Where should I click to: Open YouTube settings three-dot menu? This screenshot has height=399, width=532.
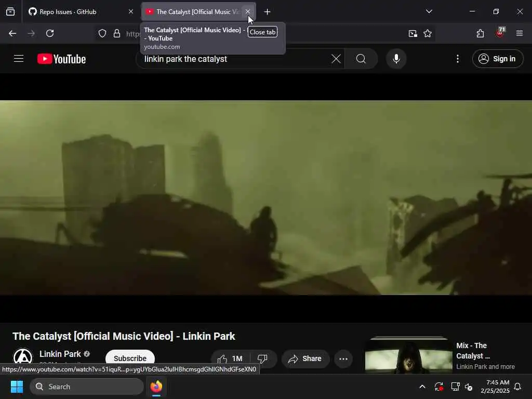458,59
